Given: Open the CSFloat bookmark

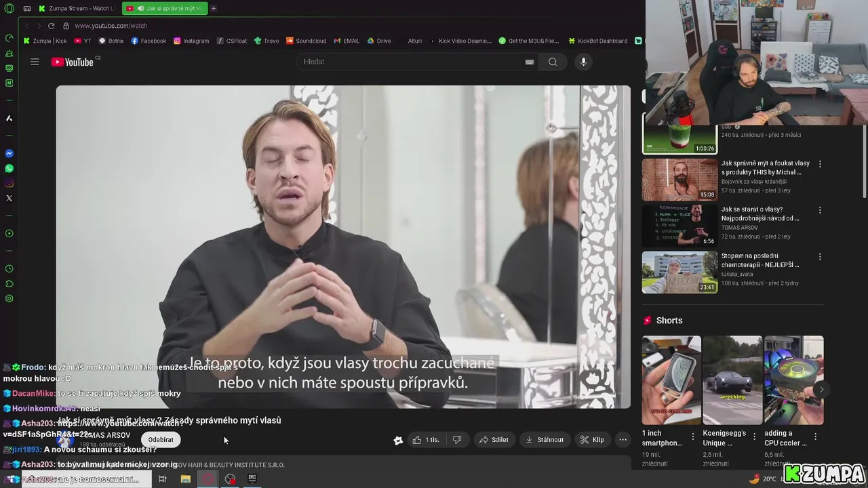Looking at the screenshot, I should coord(232,41).
